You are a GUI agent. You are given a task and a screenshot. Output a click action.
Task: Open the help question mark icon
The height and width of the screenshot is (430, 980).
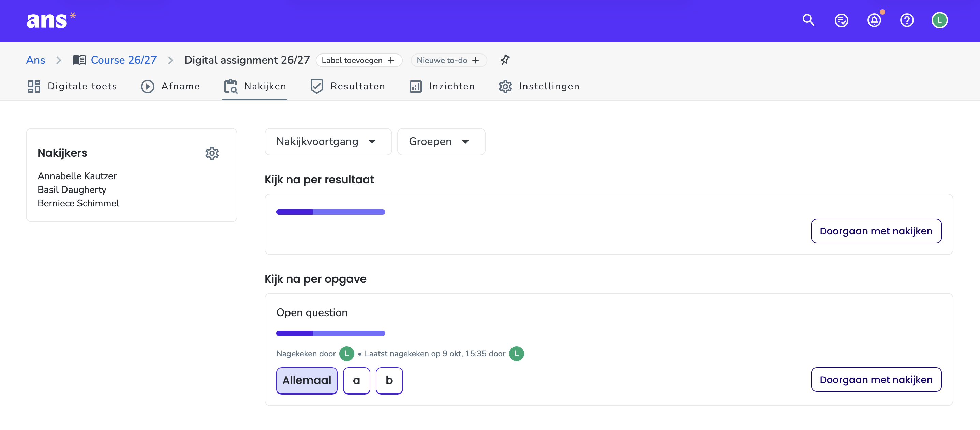907,20
